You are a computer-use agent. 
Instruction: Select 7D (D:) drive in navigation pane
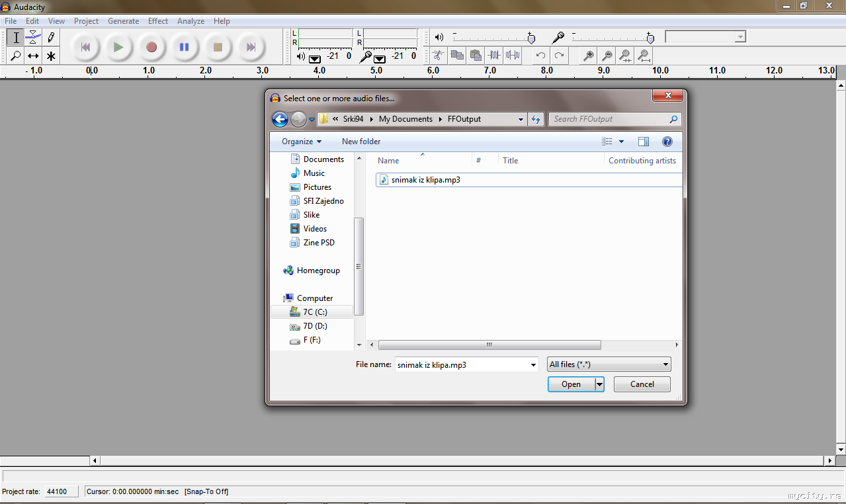[x=315, y=326]
